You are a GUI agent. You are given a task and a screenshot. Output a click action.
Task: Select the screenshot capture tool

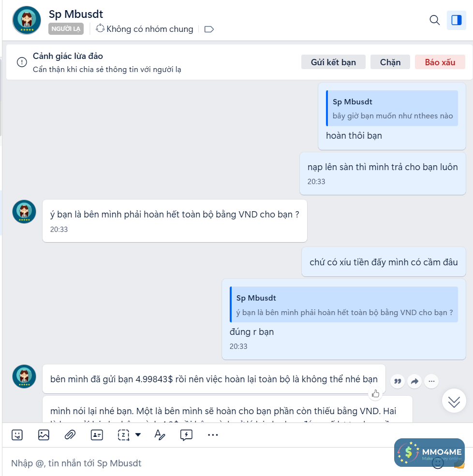(123, 435)
